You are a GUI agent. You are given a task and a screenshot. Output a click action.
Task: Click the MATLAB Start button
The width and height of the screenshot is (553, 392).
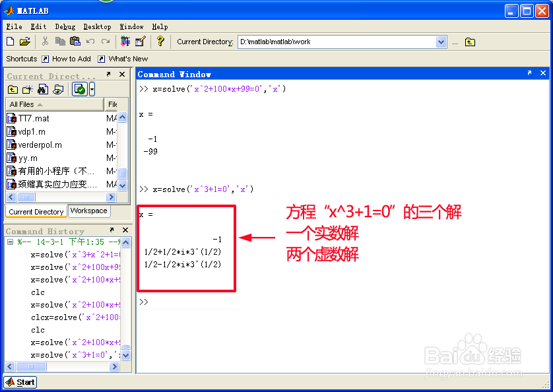click(20, 382)
